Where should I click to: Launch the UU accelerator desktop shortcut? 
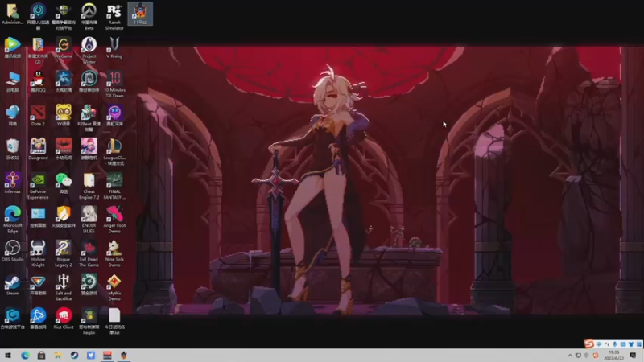(x=38, y=16)
